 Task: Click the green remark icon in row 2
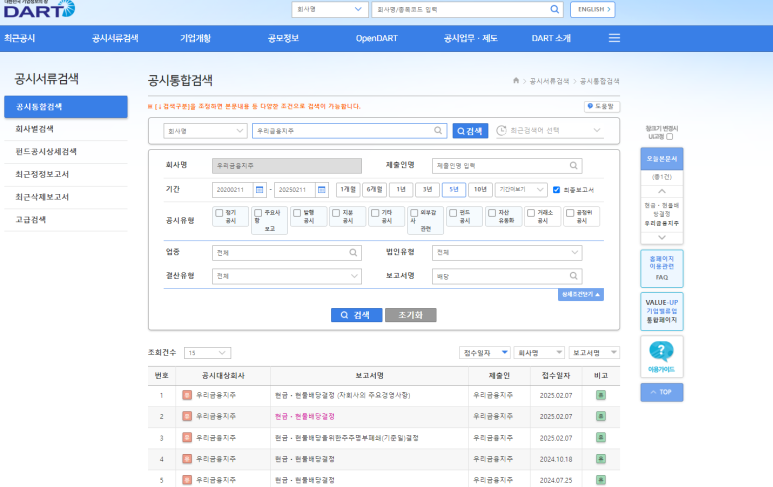tap(600, 416)
